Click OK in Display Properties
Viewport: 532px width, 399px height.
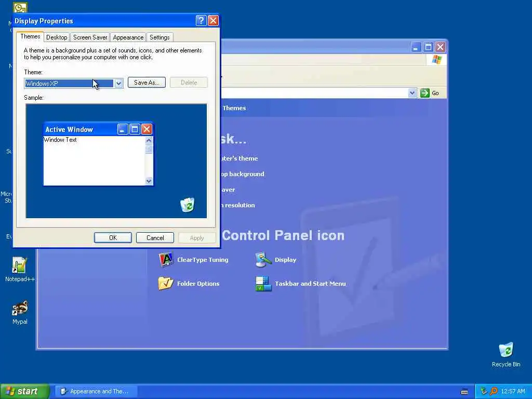(113, 238)
